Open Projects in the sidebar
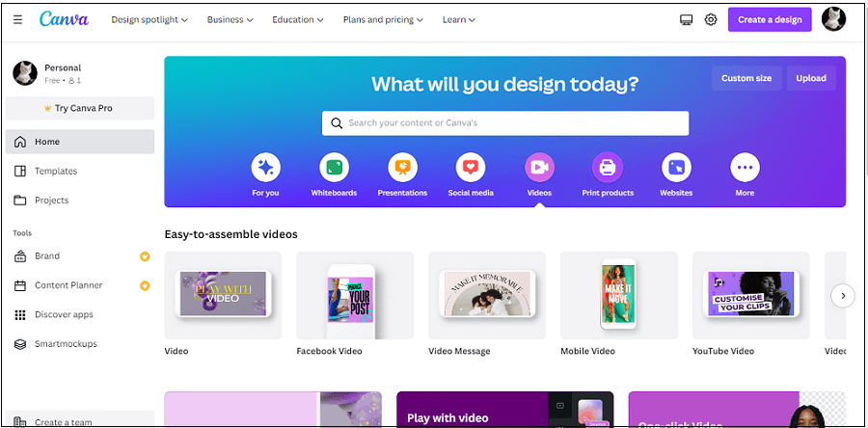The image size is (868, 428). pos(80,201)
